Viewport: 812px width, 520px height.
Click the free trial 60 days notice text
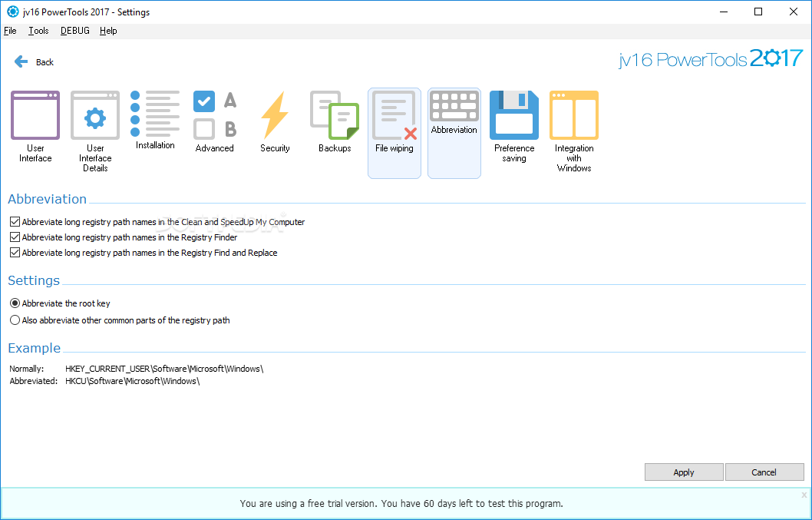pyautogui.click(x=401, y=503)
